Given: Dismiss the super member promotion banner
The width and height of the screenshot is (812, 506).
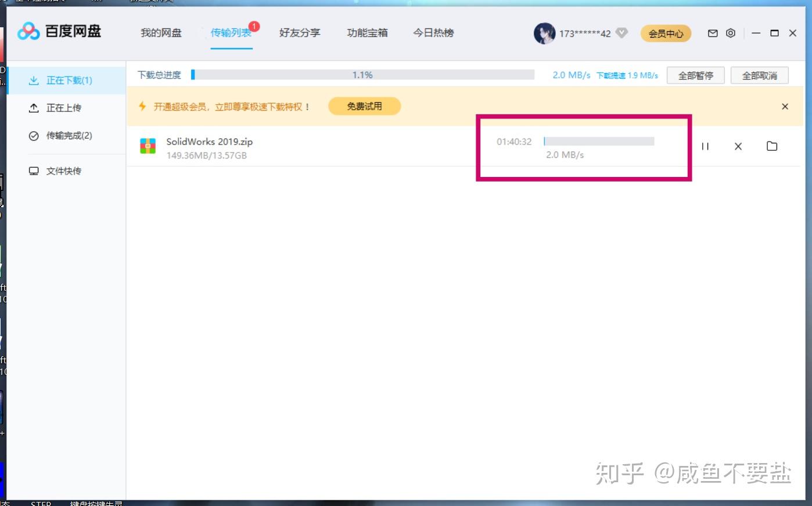Looking at the screenshot, I should click(785, 107).
